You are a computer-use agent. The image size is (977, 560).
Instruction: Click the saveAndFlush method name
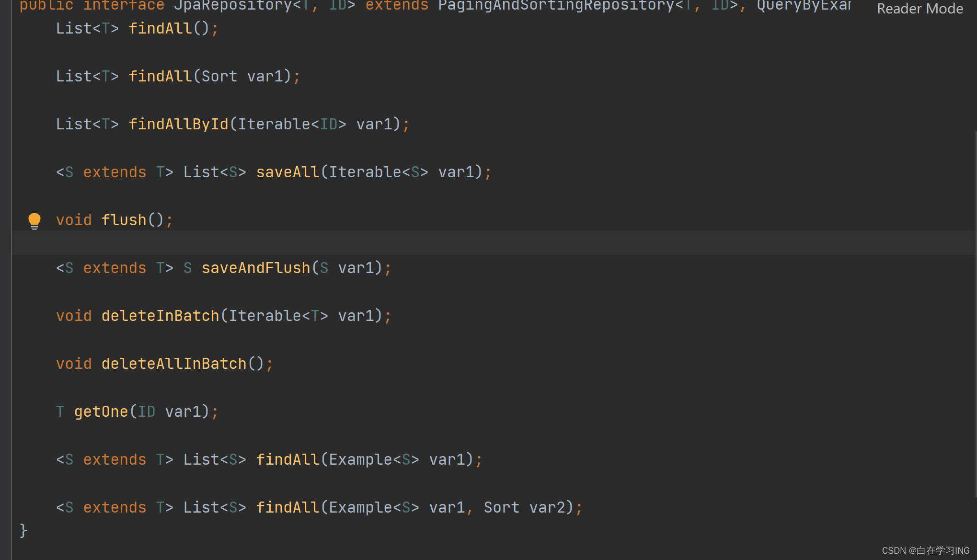256,268
